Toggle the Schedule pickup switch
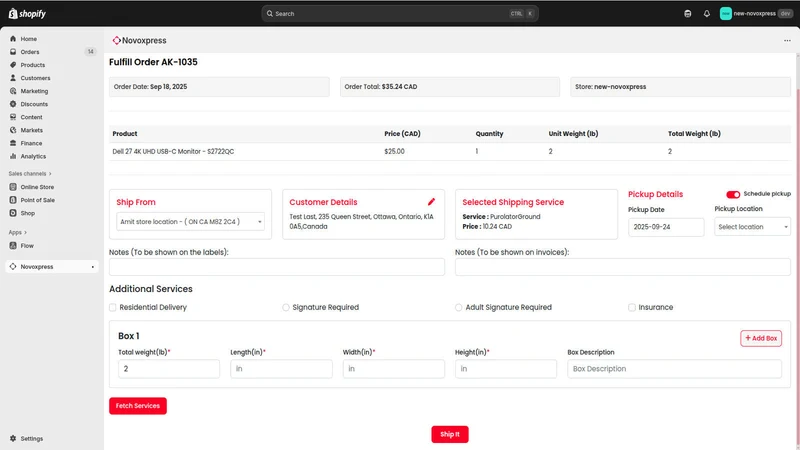 click(733, 194)
